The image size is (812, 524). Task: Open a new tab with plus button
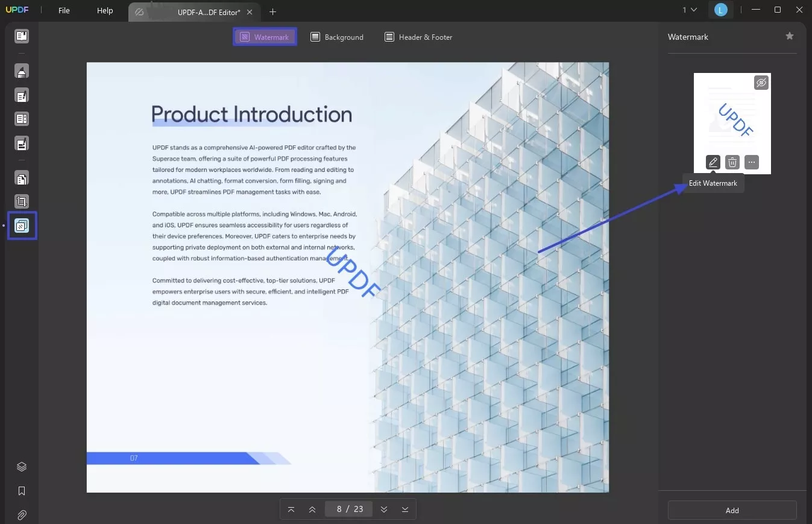[272, 12]
